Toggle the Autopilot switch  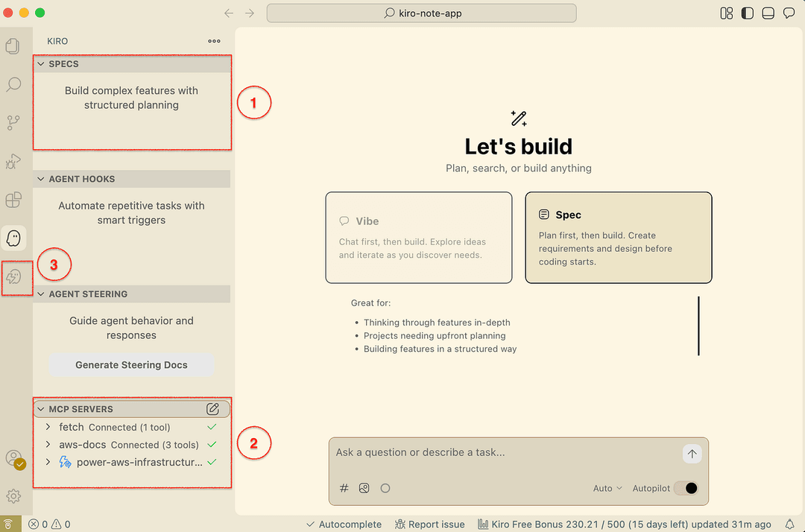coord(686,488)
